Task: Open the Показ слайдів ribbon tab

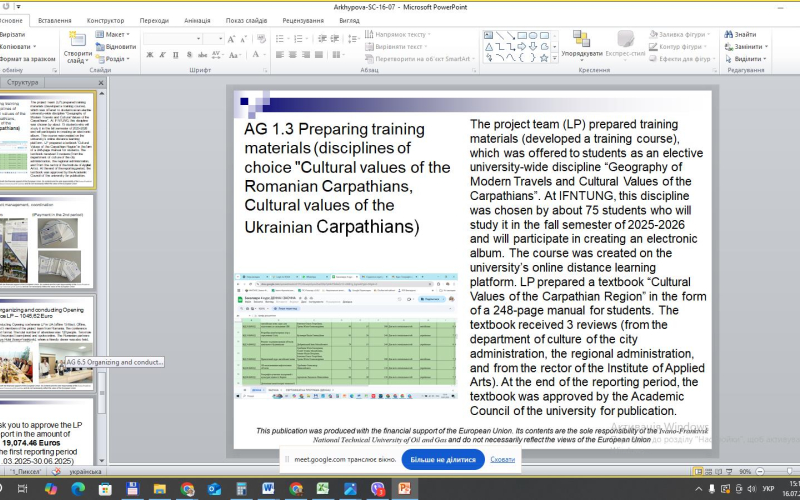Action: coord(246,20)
